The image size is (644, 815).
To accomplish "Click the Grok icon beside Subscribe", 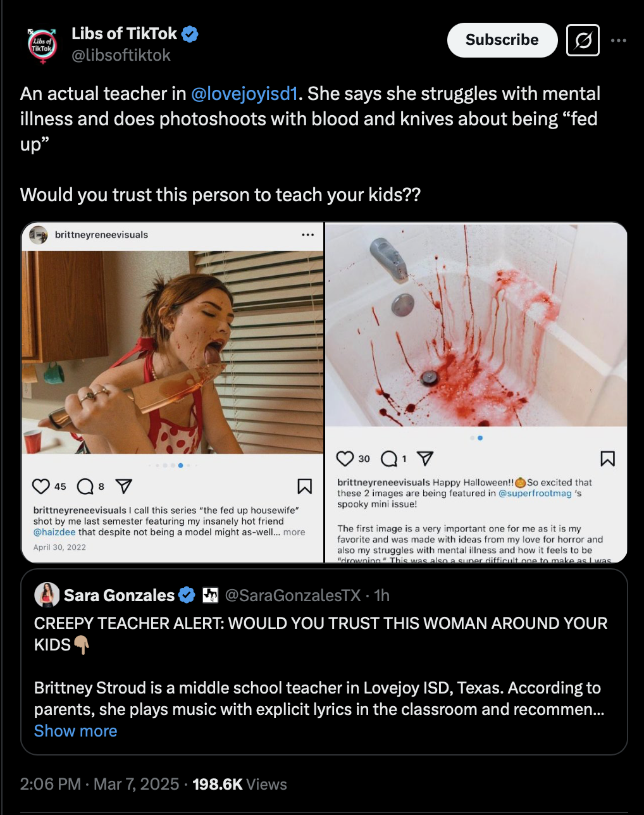I will point(583,40).
